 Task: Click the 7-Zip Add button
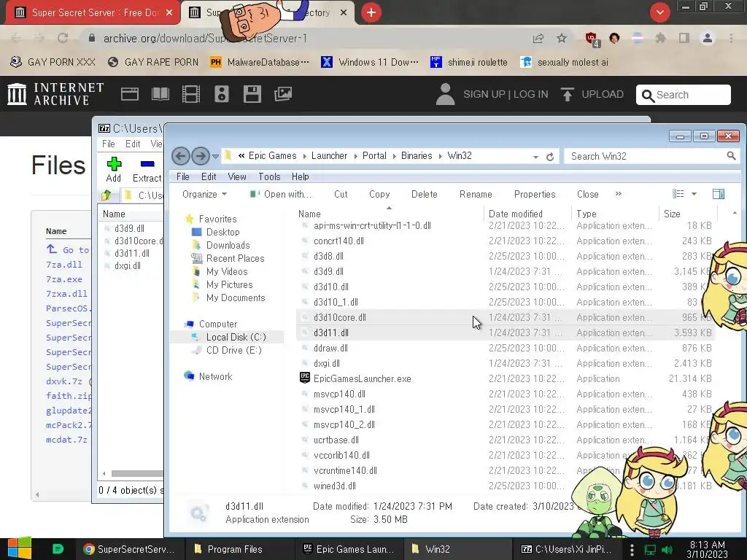pos(113,169)
